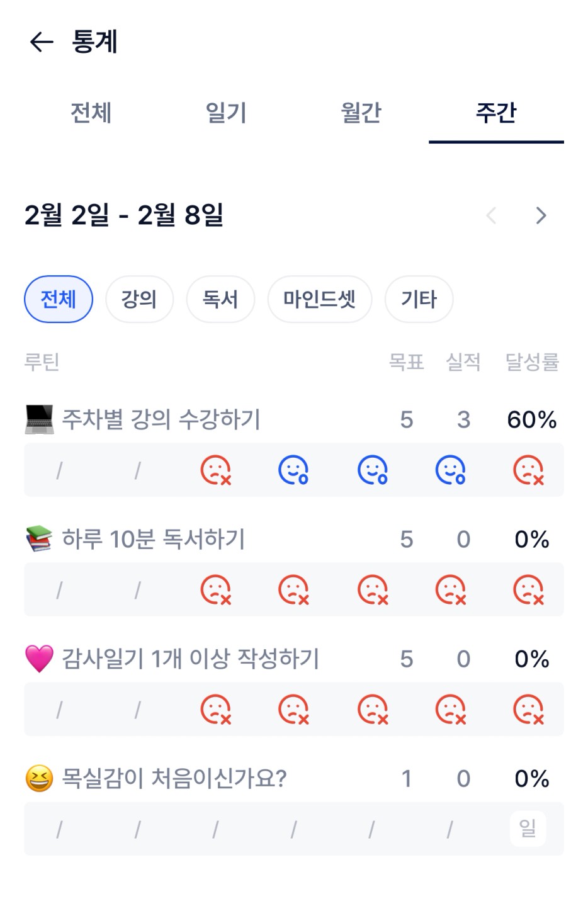588x918 pixels.
Task: Tap first red sad face in 강의 row
Action: (215, 470)
